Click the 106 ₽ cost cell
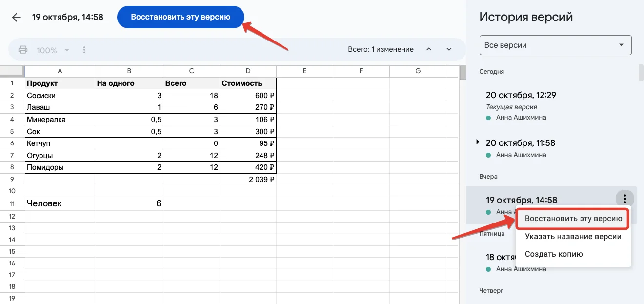This screenshot has width=644, height=304. (248, 119)
